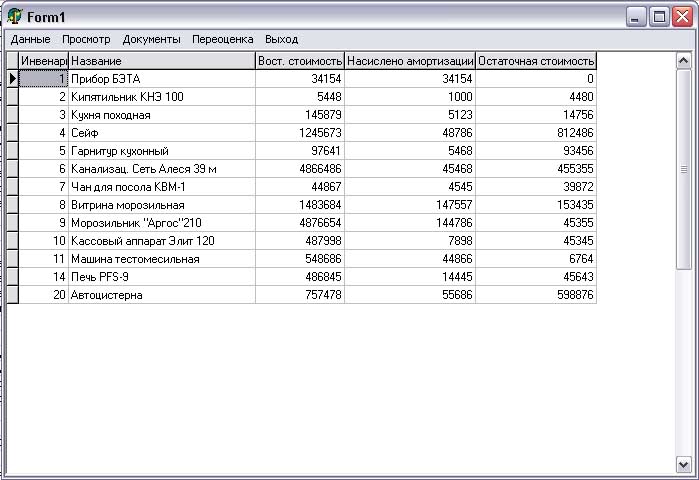The width and height of the screenshot is (699, 480).
Task: Open the Данные menu
Action: click(30, 39)
